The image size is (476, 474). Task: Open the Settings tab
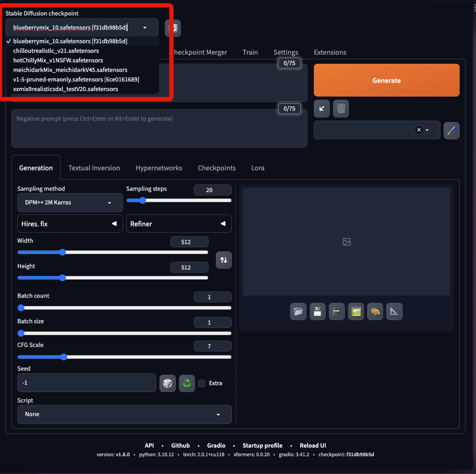pyautogui.click(x=286, y=52)
